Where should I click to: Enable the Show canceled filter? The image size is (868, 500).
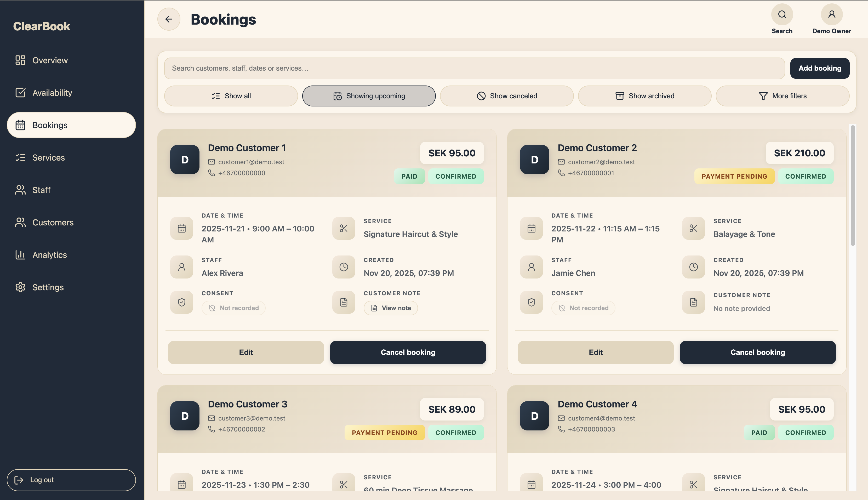507,96
